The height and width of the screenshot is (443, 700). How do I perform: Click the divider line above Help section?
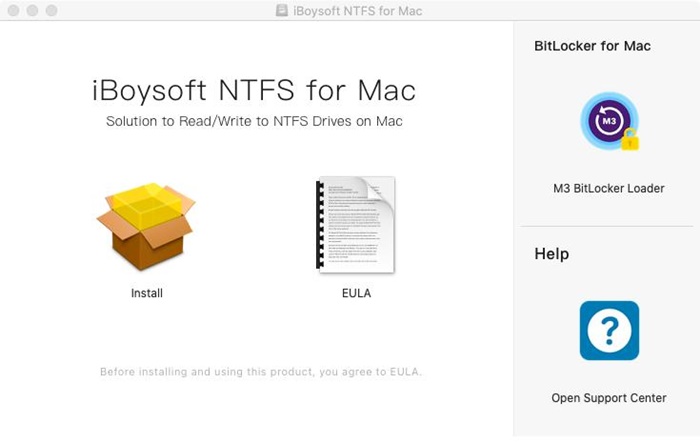pyautogui.click(x=608, y=226)
